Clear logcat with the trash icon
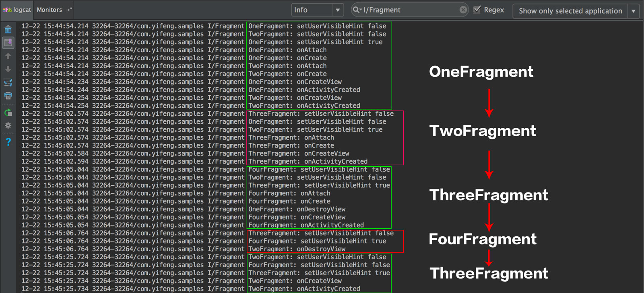644x293 pixels. click(x=8, y=29)
